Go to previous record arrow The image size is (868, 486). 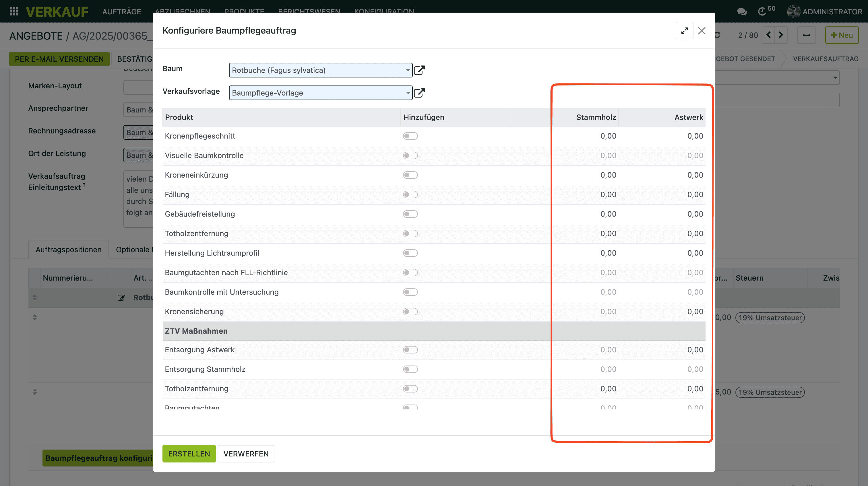click(769, 35)
